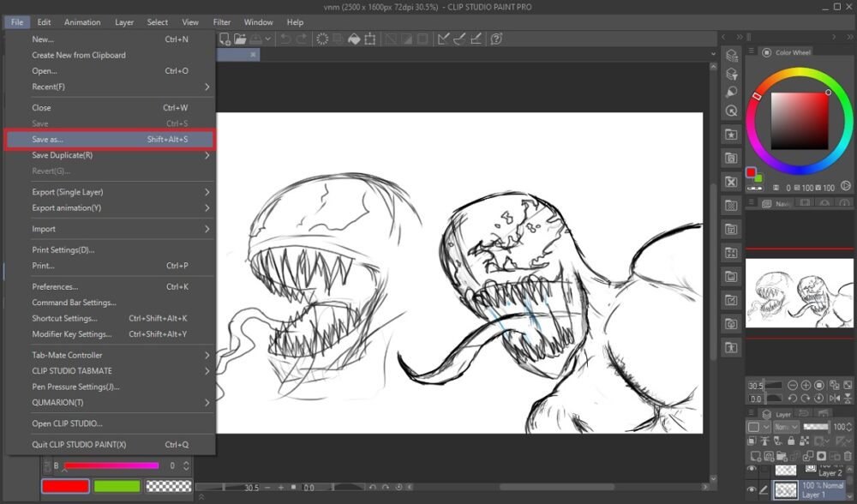Select Quit CLIP STUDIO PAINT(X)
The height and width of the screenshot is (504, 857).
tap(79, 445)
